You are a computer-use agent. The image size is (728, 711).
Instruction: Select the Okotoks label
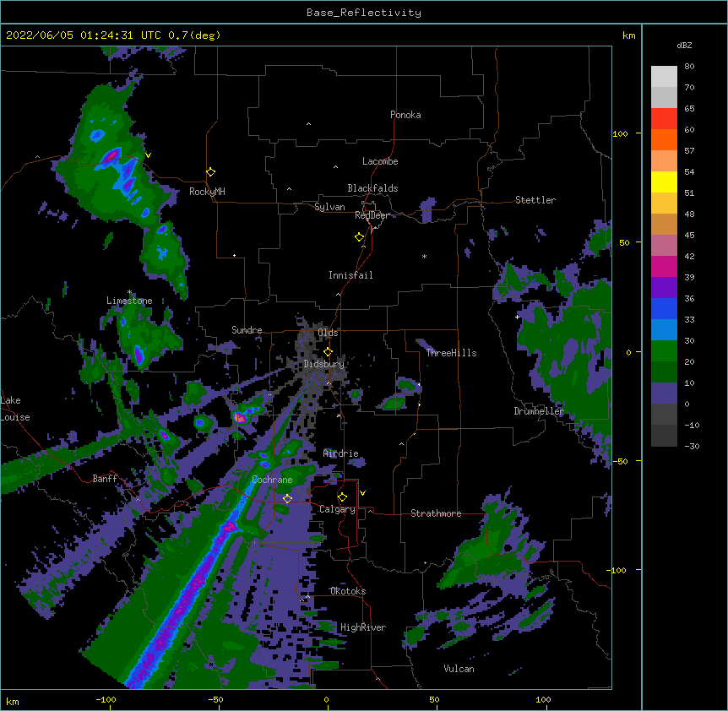(348, 591)
